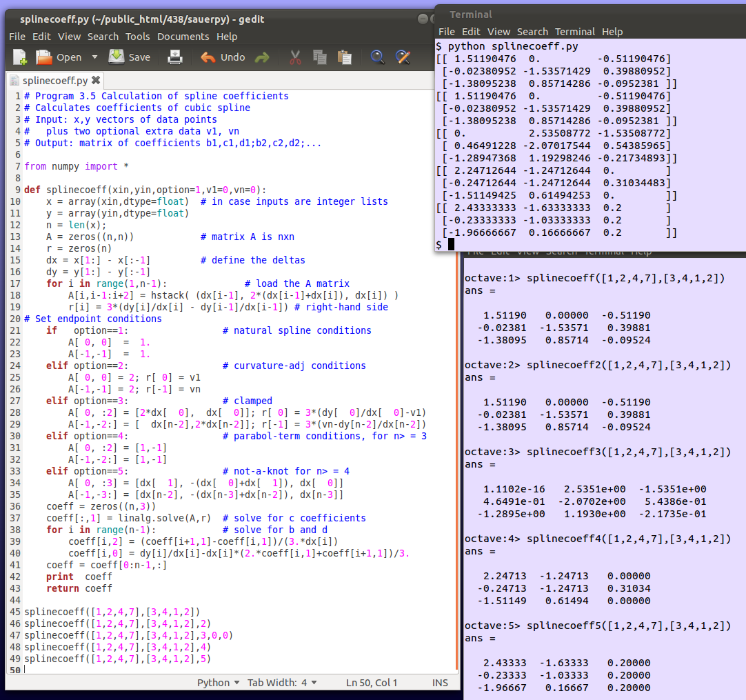746x700 pixels.
Task: Open the Tab Width dropdown in status bar
Action: tap(282, 683)
